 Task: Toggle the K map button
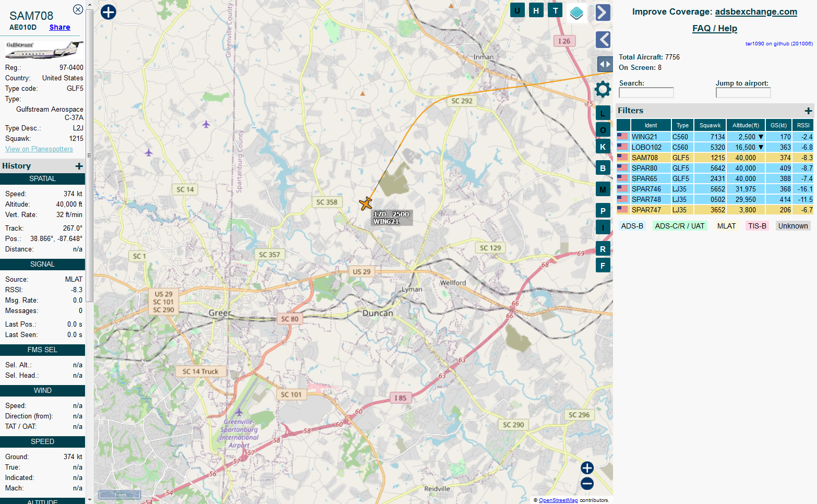pos(603,147)
